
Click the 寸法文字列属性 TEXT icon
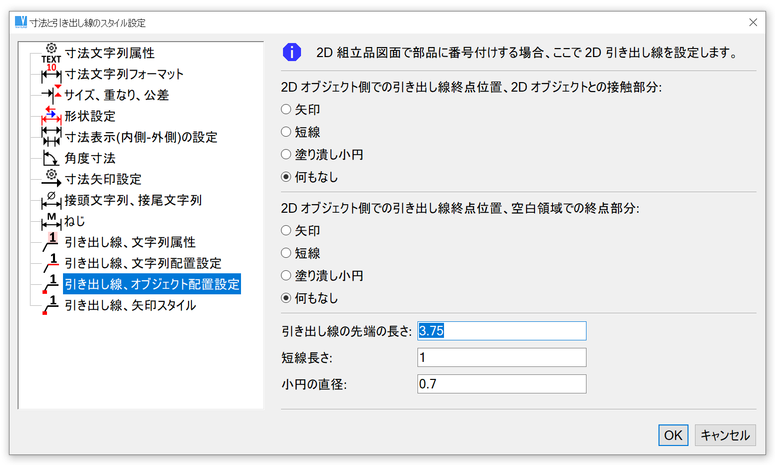(51, 53)
